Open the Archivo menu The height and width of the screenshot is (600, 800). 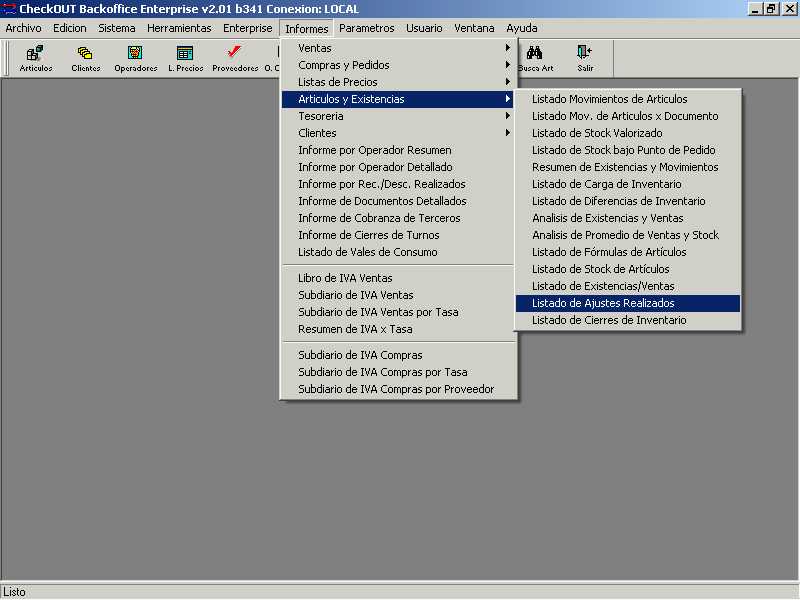tap(23, 28)
